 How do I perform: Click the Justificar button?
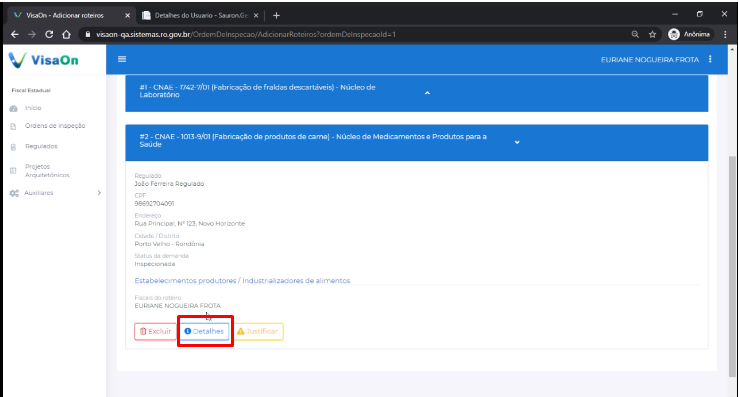(x=258, y=332)
